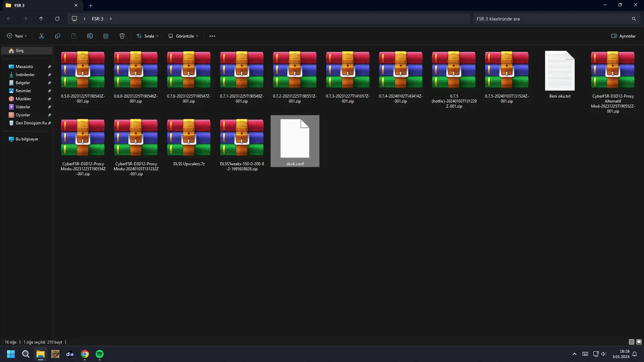
Task: Select 0.5.0-20231225T190543Z-001.zip archive
Action: point(83,77)
